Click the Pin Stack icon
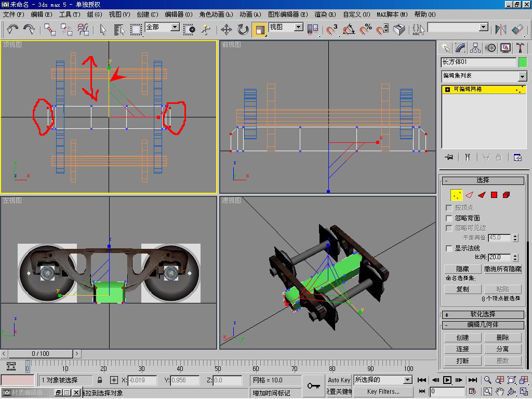This screenshot has width=532, height=399. coord(449,157)
